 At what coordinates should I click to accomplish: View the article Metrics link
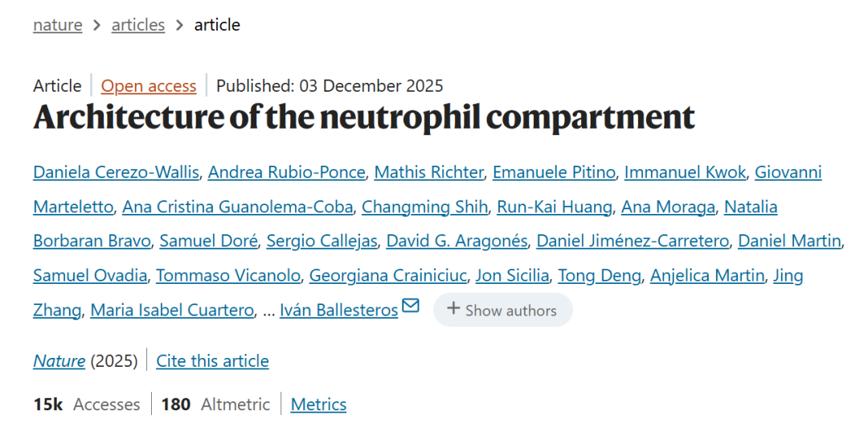[x=318, y=405]
